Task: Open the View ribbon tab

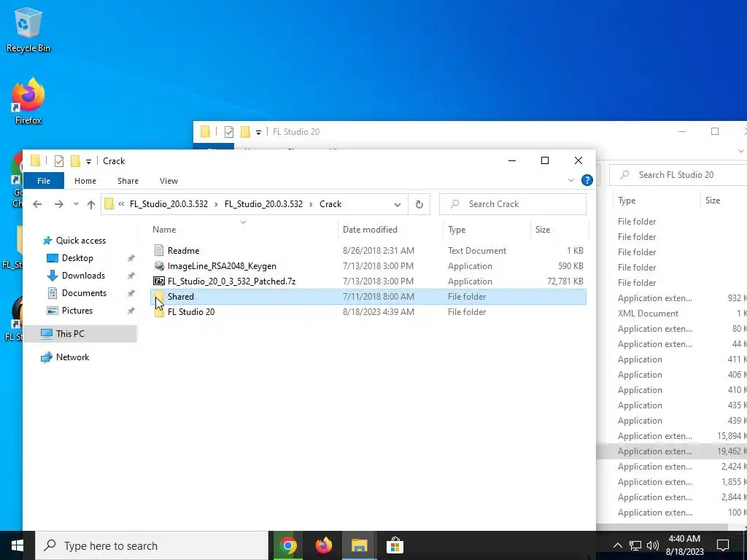Action: click(169, 181)
